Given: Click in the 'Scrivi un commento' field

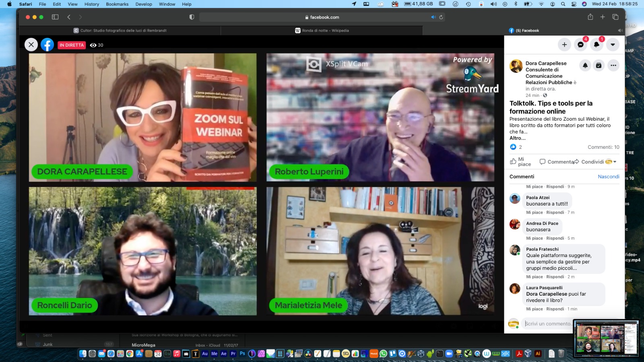Looking at the screenshot, I should click(x=548, y=323).
